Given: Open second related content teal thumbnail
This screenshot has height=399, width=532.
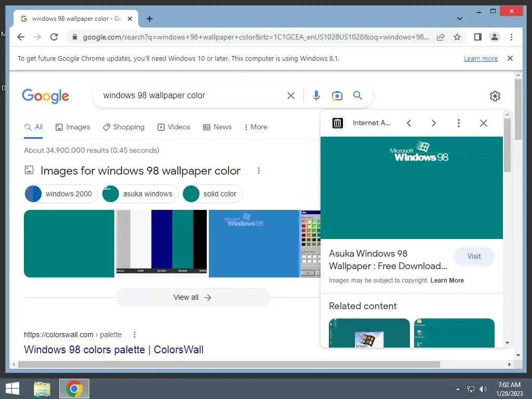Looking at the screenshot, I should (454, 333).
